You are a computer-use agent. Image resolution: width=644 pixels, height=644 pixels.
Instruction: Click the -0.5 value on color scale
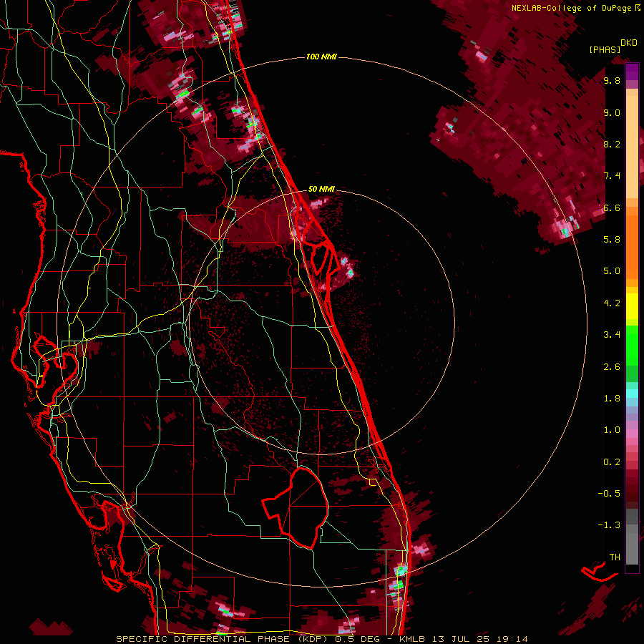pos(609,494)
